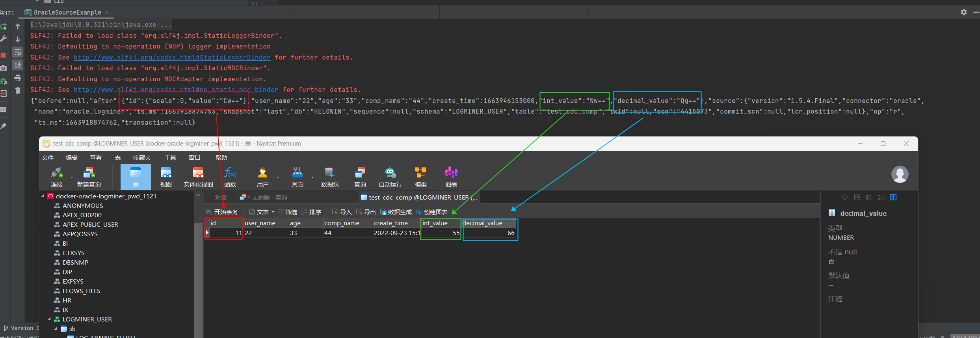Click 创建图表 button

pos(432,212)
